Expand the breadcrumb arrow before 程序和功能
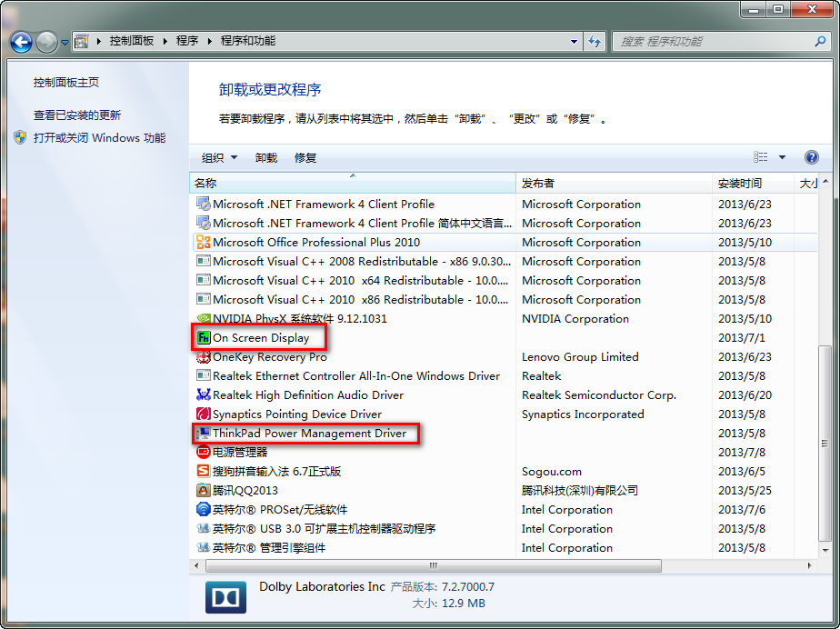The height and width of the screenshot is (629, 840). [x=209, y=41]
